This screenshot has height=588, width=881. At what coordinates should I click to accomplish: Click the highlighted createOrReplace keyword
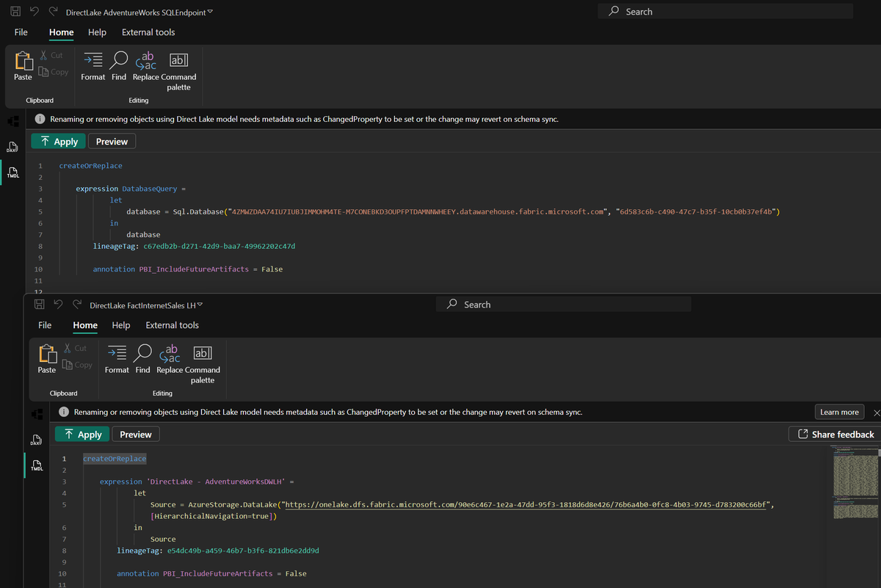tap(115, 459)
